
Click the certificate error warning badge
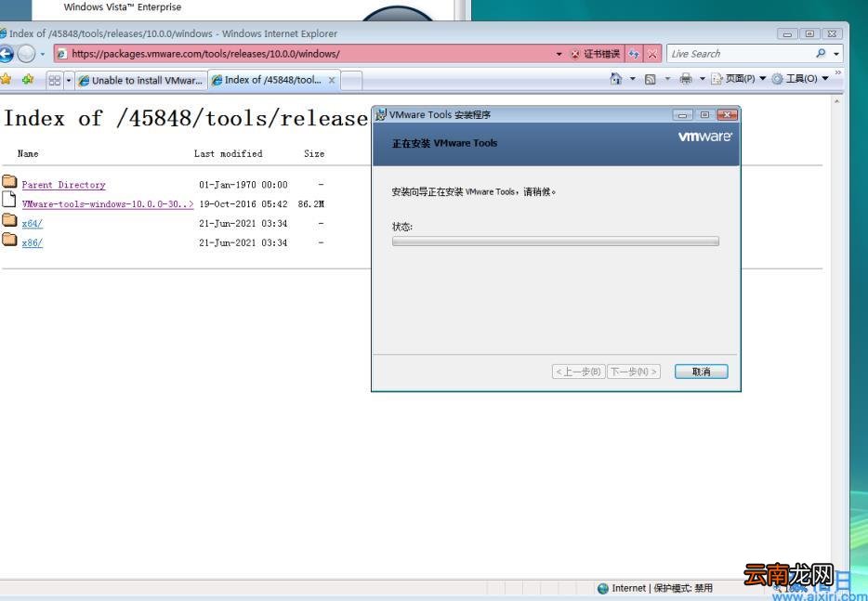pyautogui.click(x=596, y=54)
